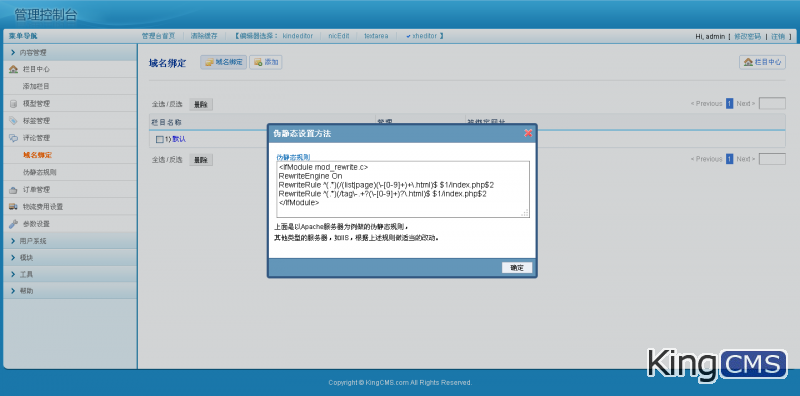The height and width of the screenshot is (396, 800).
Task: Click the line mentioning Apache in the dialog
Action: tap(341, 227)
